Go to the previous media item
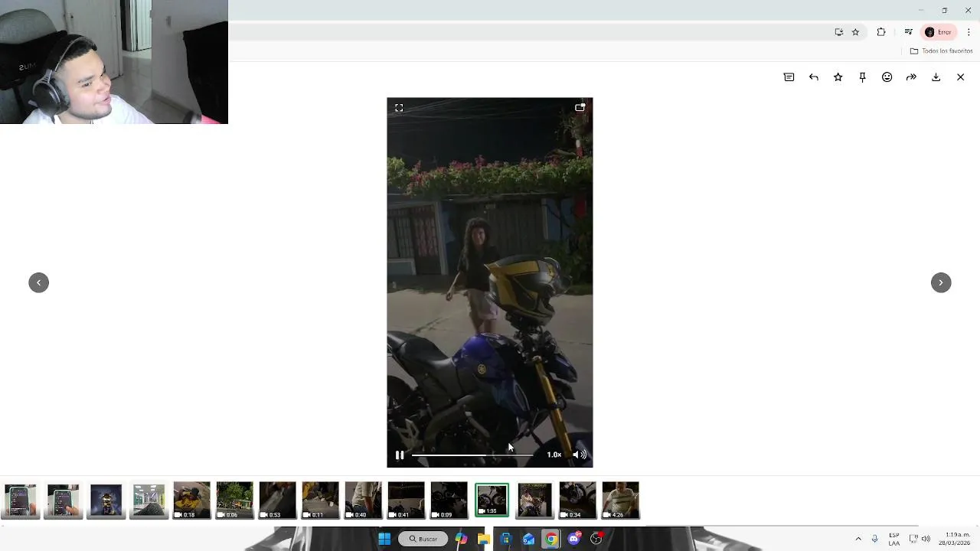Screen dimensions: 980x551 pyautogui.click(x=38, y=282)
